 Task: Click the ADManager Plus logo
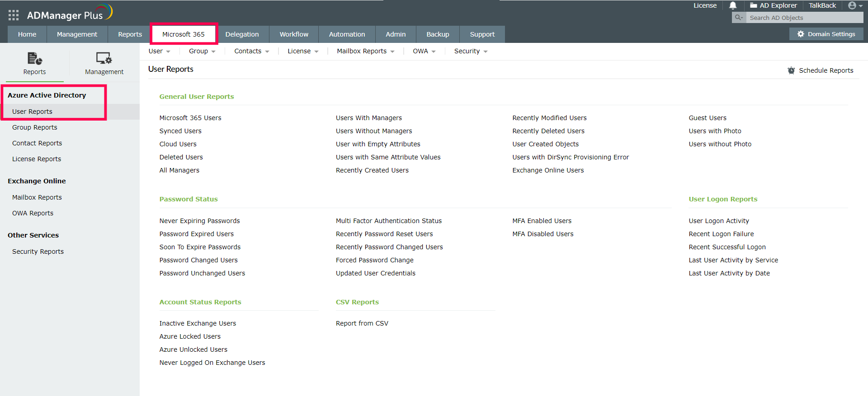[x=69, y=14]
